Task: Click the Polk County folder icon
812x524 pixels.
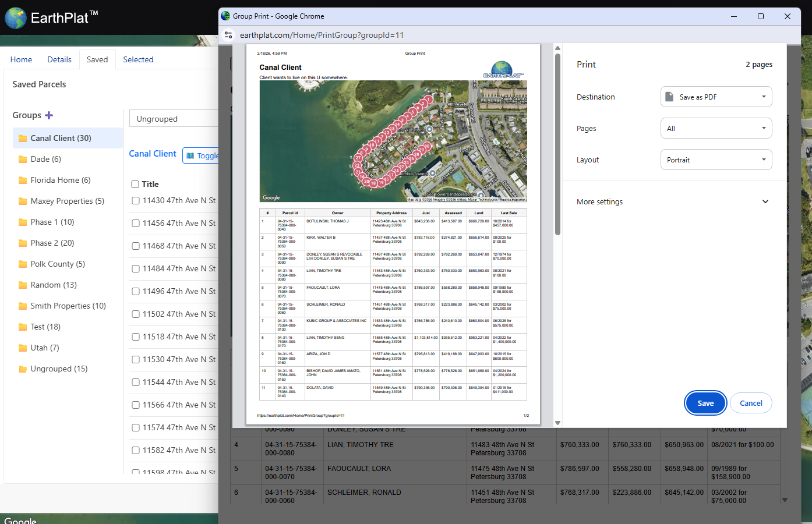Action: 23,264
